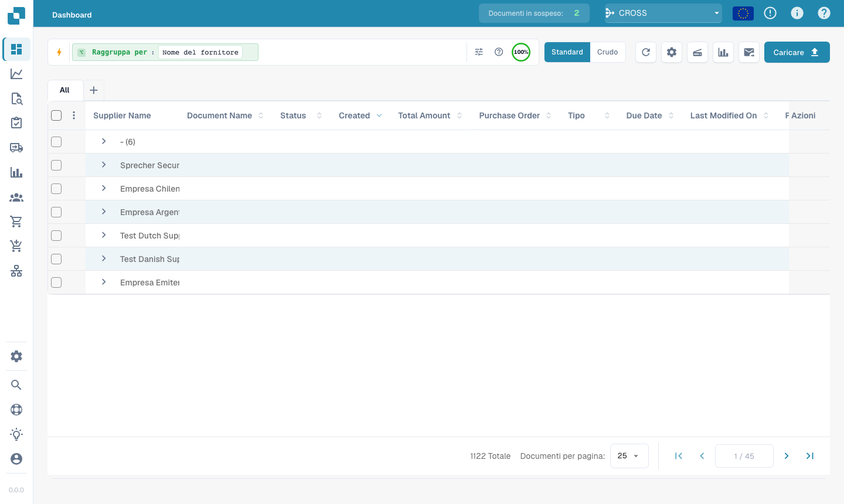
Task: Open the line chart analytics sidebar icon
Action: pyautogui.click(x=16, y=74)
